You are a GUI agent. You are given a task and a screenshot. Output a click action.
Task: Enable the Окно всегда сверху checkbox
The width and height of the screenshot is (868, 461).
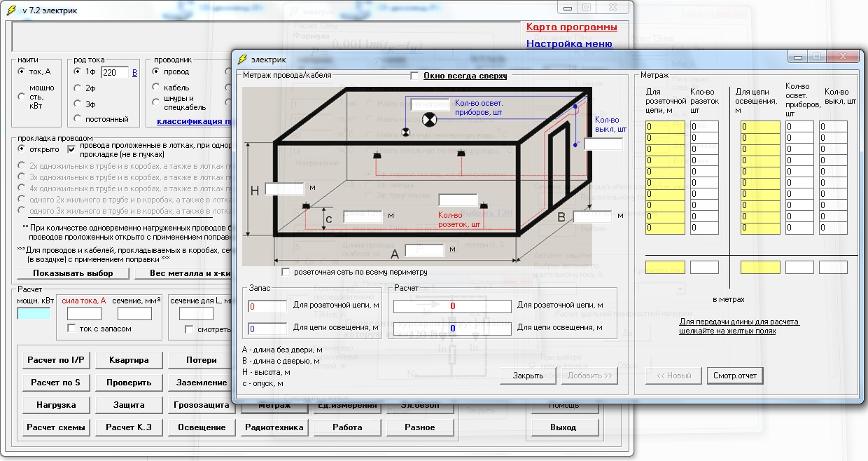tap(415, 75)
